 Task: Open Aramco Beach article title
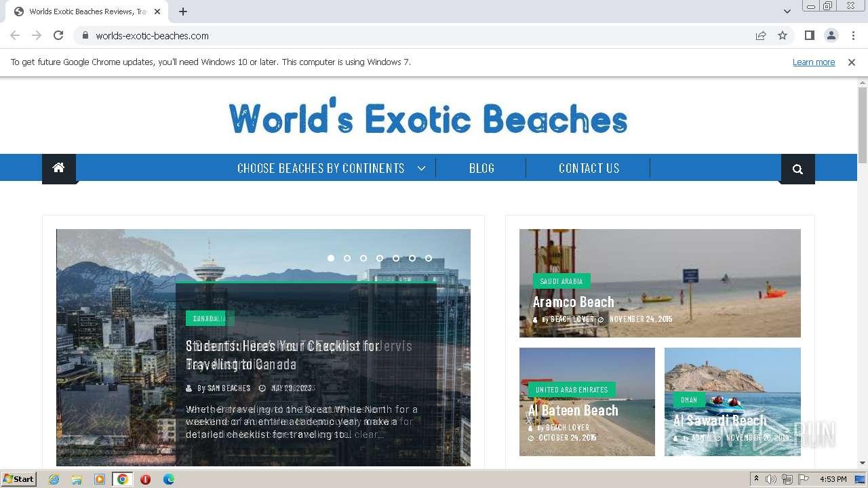click(x=573, y=302)
